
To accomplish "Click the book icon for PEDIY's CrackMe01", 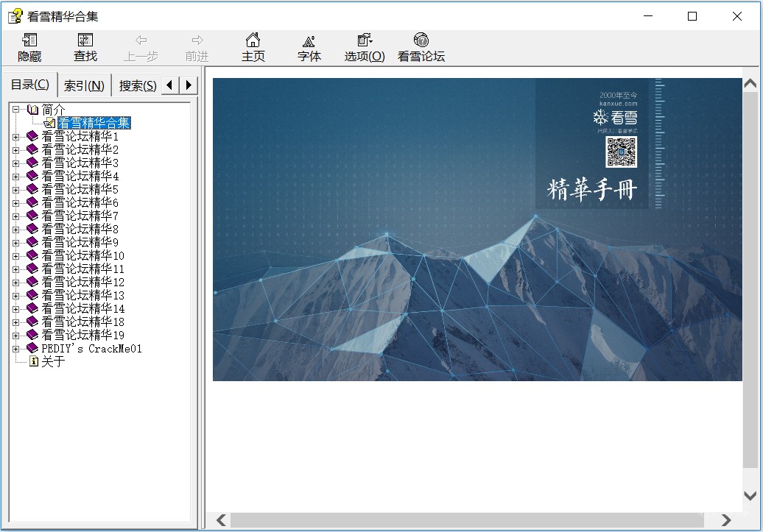I will pos(32,348).
